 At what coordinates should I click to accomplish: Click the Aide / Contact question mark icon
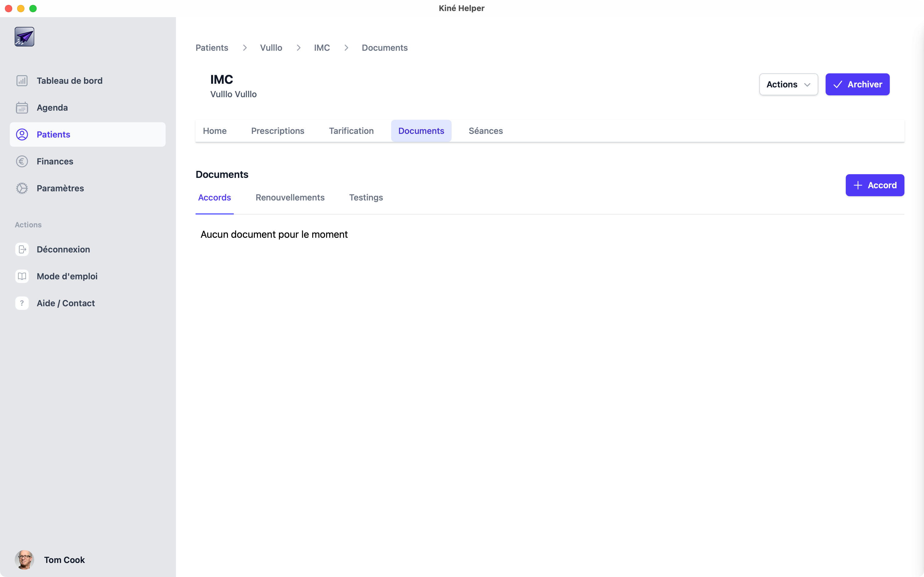tap(22, 303)
